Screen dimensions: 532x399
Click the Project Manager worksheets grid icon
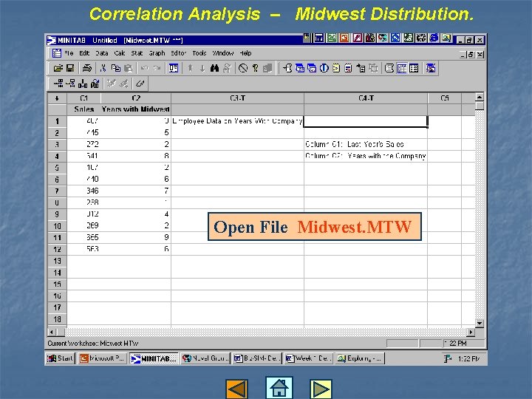[402, 68]
